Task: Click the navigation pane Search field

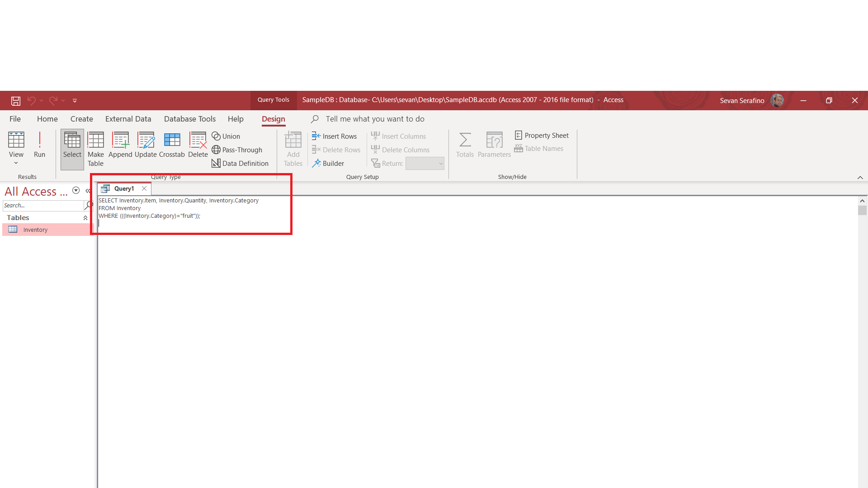Action: 43,206
